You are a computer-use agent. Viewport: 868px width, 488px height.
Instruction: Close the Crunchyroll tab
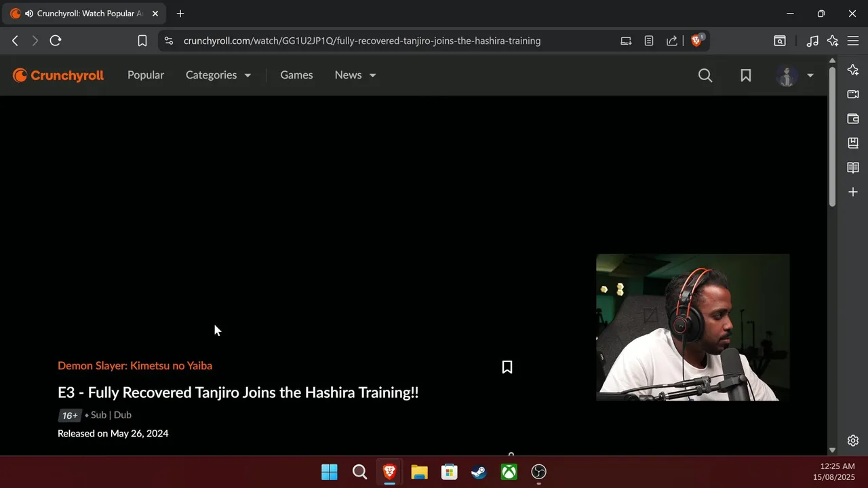click(x=155, y=14)
